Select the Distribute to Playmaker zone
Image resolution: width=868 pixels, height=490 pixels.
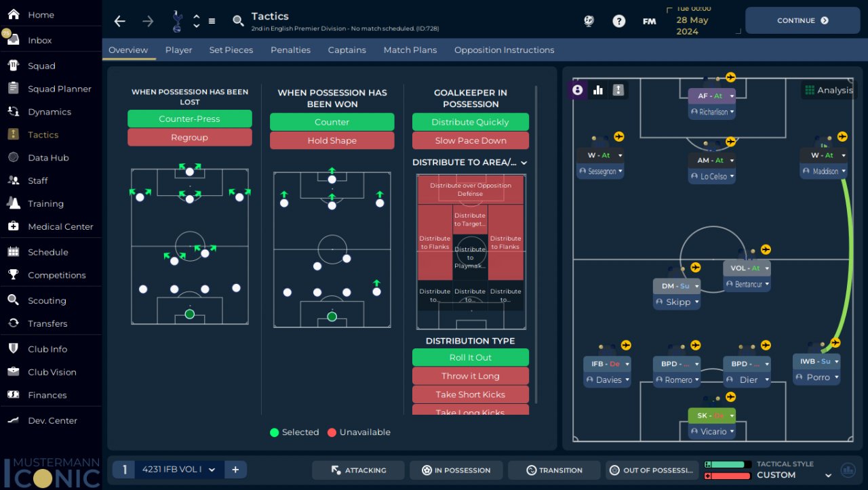[x=471, y=257]
